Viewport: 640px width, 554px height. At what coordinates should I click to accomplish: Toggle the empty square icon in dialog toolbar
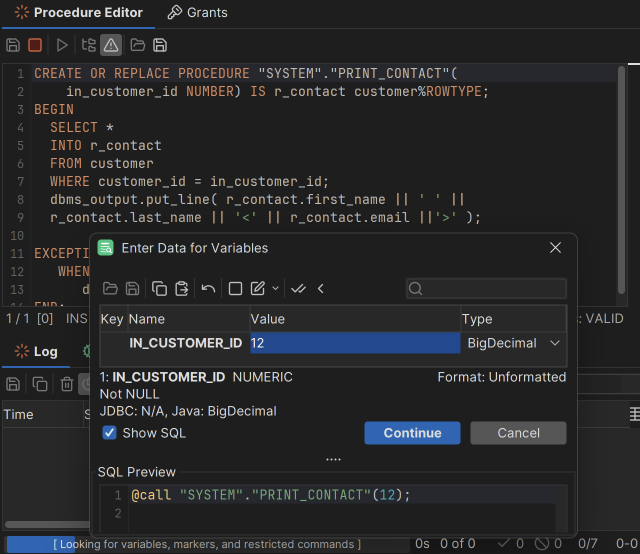236,289
